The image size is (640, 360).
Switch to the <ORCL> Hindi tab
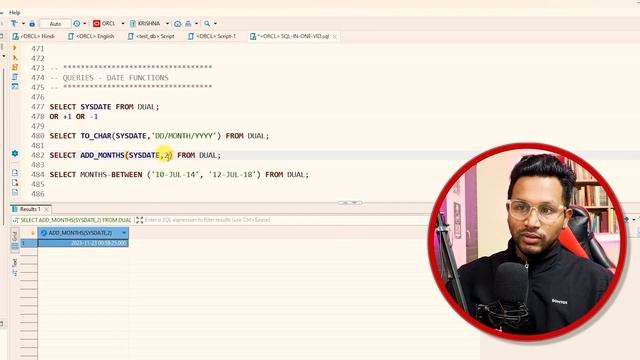[x=33, y=36]
